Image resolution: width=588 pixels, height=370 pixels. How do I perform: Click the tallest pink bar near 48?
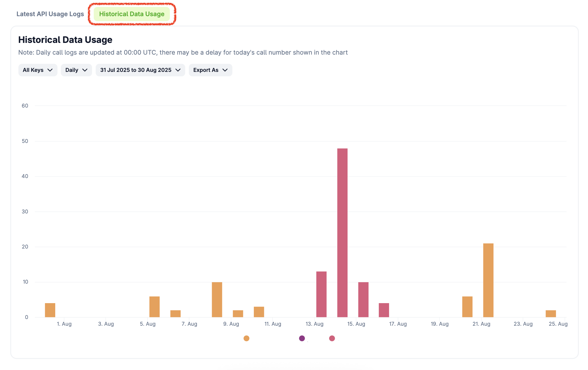click(342, 233)
